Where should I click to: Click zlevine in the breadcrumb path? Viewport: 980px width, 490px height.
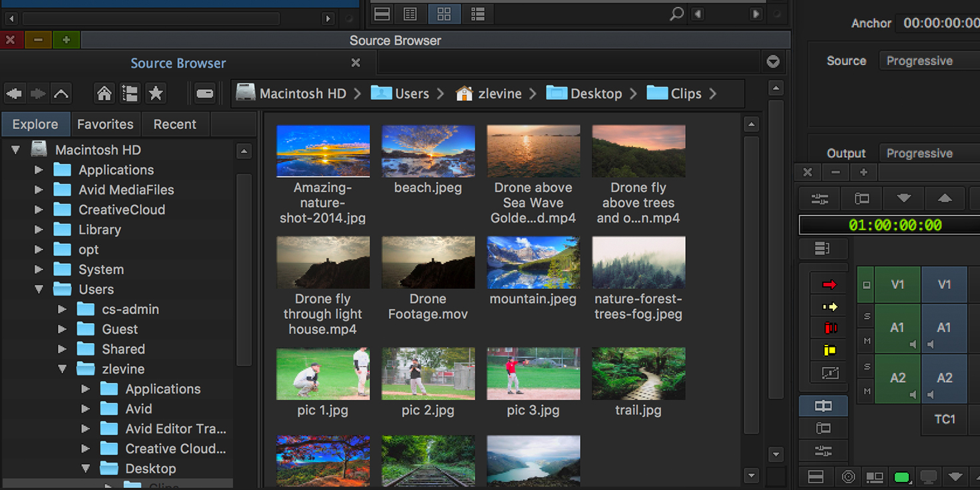(489, 94)
